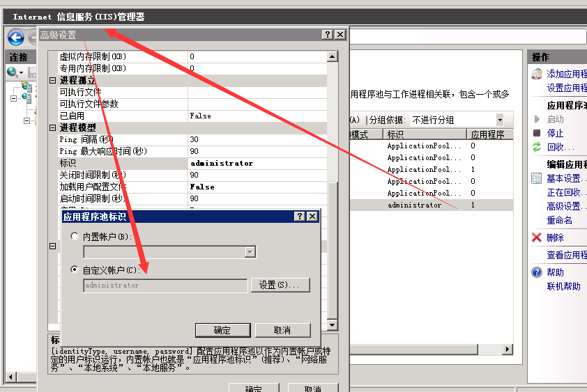Image resolution: width=587 pixels, height=392 pixels.
Task: Click the 添加应用程序池 link
Action: point(566,74)
